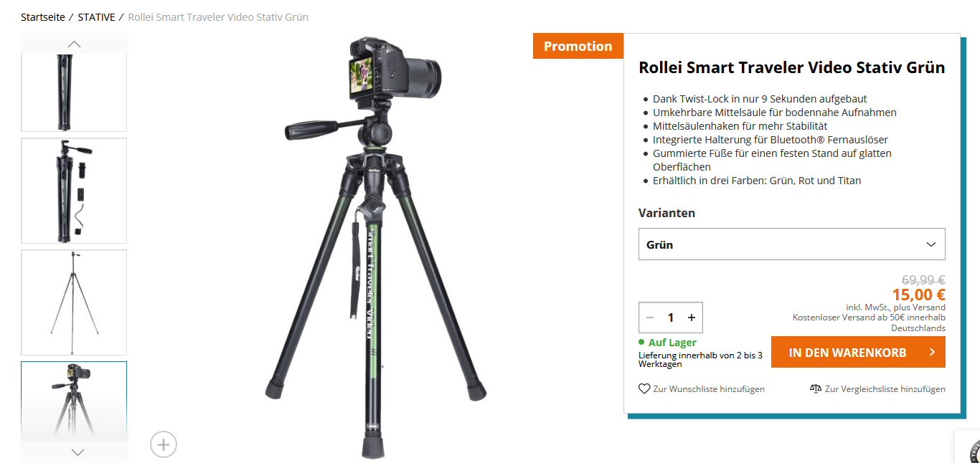Select tripod with camera thumbnail
The image size is (980, 463).
point(74,401)
